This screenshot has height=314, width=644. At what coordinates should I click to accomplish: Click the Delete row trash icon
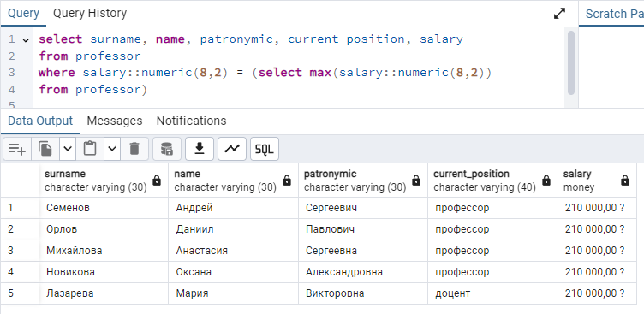134,149
